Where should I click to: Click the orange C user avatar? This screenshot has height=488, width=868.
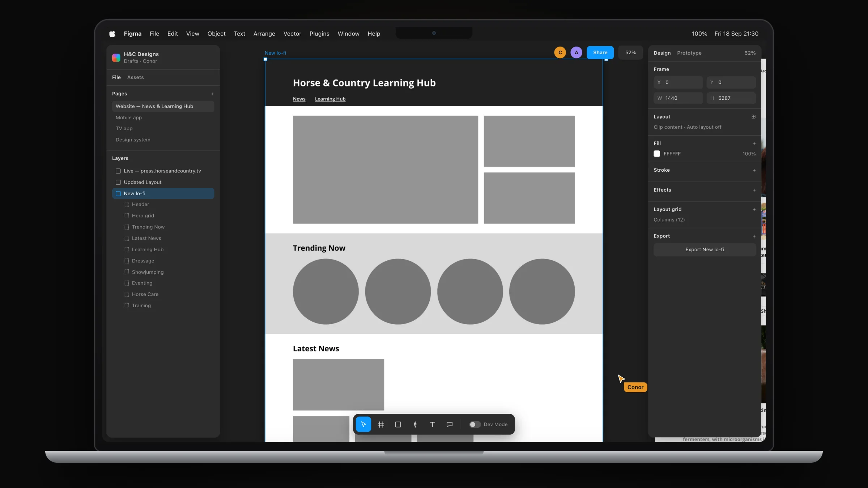point(560,52)
